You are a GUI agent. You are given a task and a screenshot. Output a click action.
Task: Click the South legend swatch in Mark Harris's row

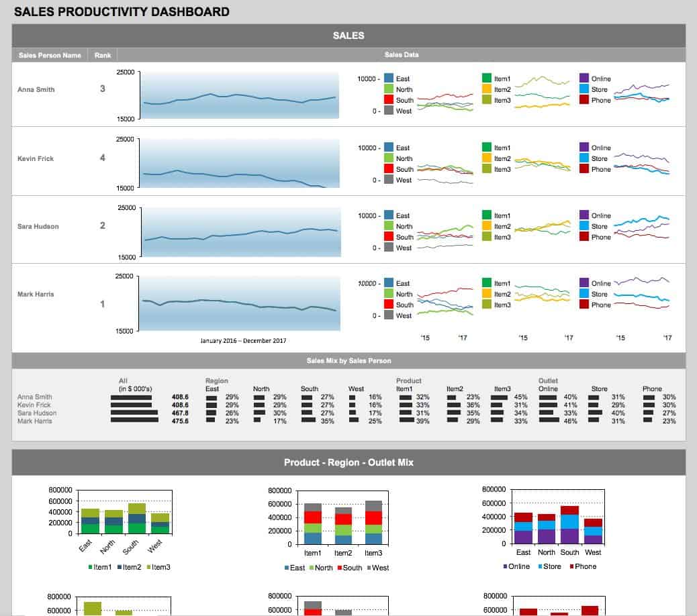point(388,305)
